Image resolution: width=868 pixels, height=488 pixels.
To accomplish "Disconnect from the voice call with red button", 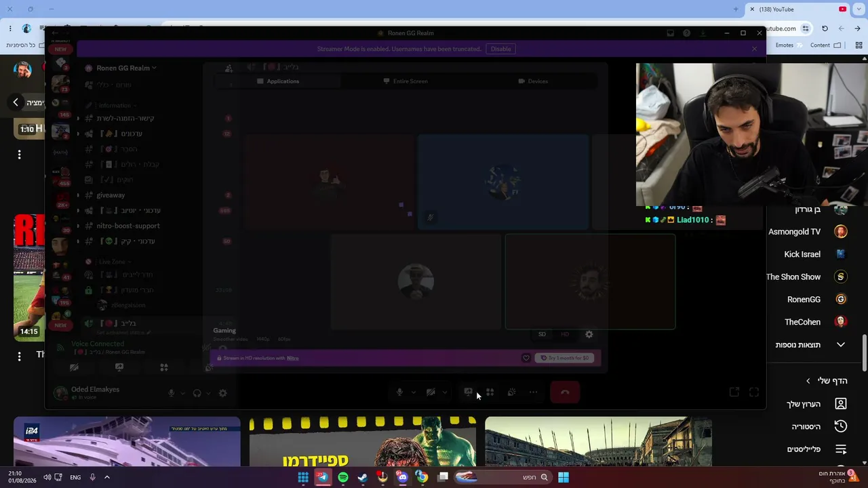I will 565,392.
